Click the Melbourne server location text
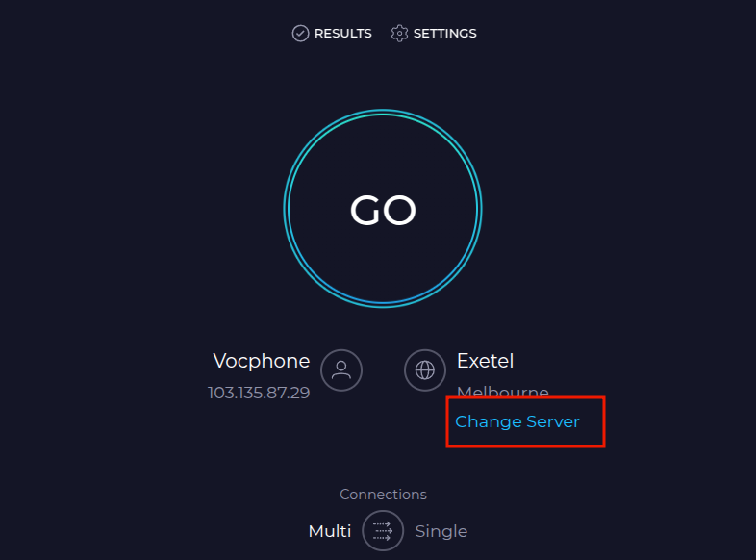This screenshot has height=560, width=756. point(502,393)
